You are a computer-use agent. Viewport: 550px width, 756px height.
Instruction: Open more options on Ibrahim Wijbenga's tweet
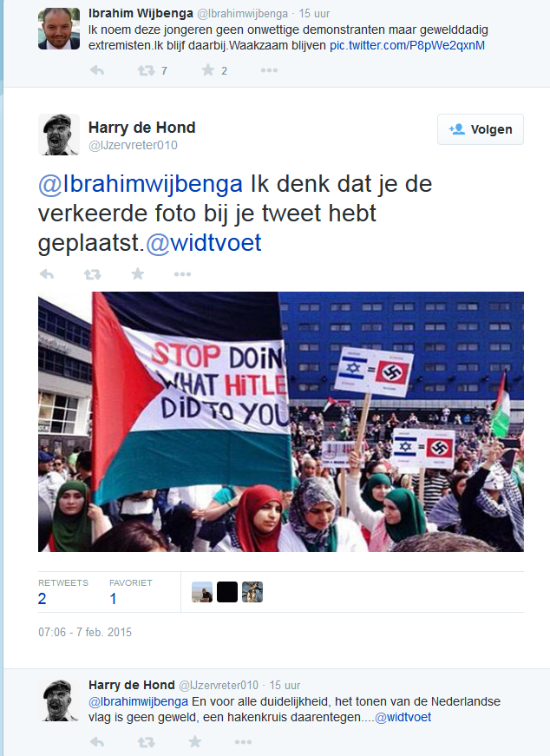pos(269,70)
